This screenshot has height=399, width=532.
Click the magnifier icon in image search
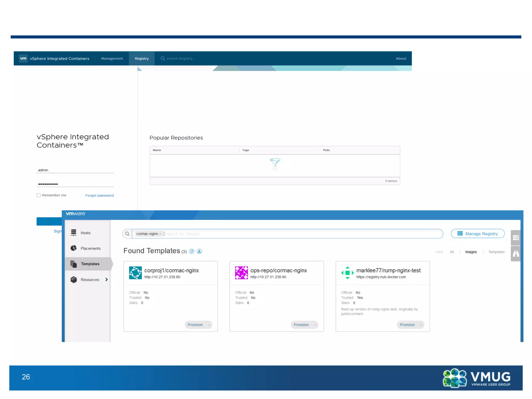click(x=127, y=234)
